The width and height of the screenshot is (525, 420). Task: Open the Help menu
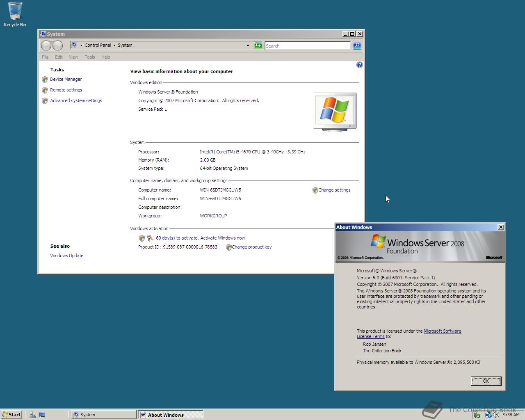[x=105, y=57]
